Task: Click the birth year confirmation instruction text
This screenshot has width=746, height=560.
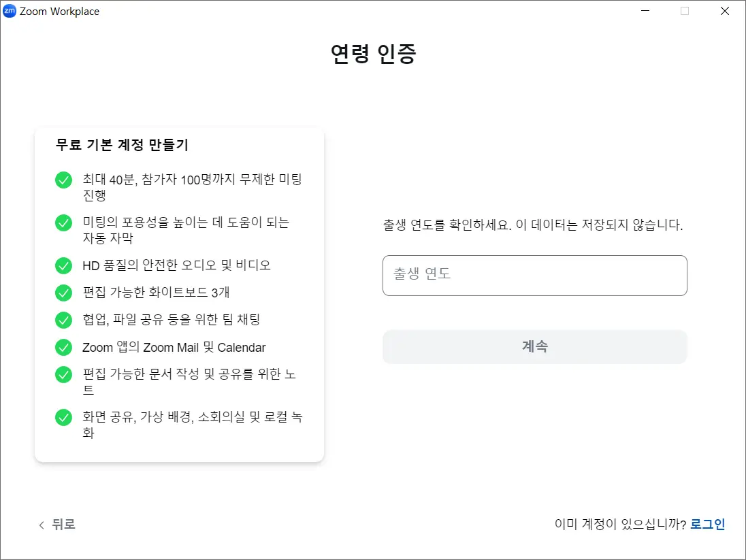Action: pyautogui.click(x=534, y=225)
